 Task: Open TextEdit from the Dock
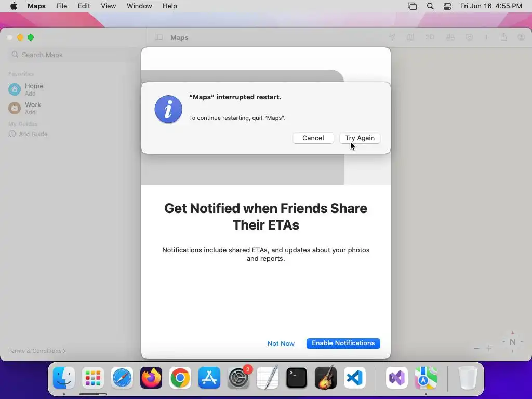pyautogui.click(x=268, y=378)
